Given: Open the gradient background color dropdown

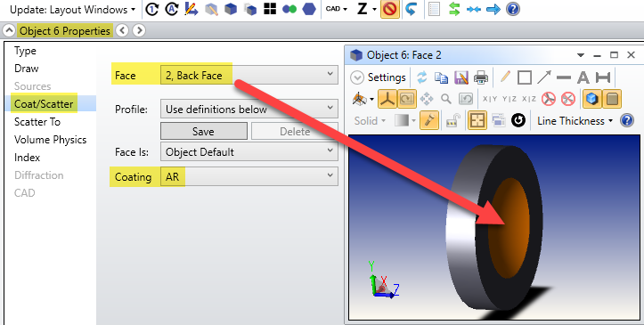Looking at the screenshot, I should (x=405, y=120).
